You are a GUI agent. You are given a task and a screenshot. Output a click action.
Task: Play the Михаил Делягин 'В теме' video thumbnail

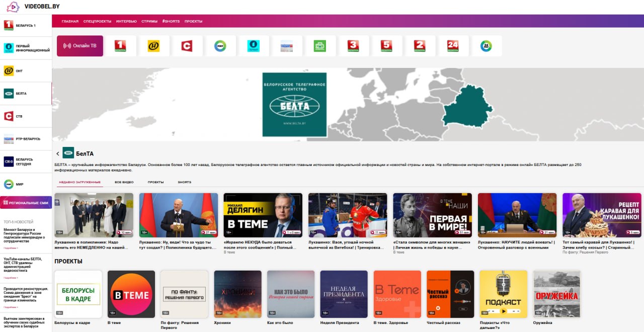[x=263, y=215]
